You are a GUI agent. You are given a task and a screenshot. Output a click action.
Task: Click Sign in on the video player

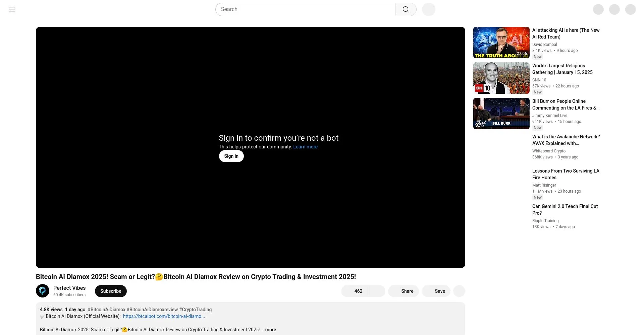click(x=231, y=156)
